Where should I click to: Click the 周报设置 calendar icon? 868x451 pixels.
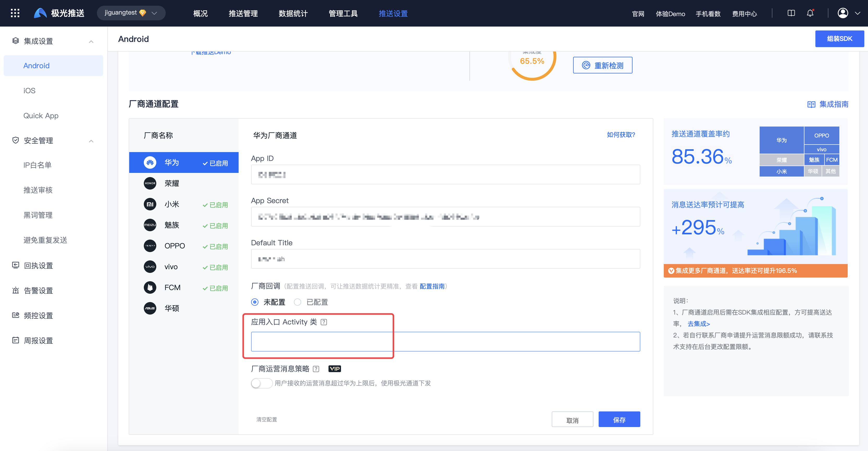coord(16,340)
